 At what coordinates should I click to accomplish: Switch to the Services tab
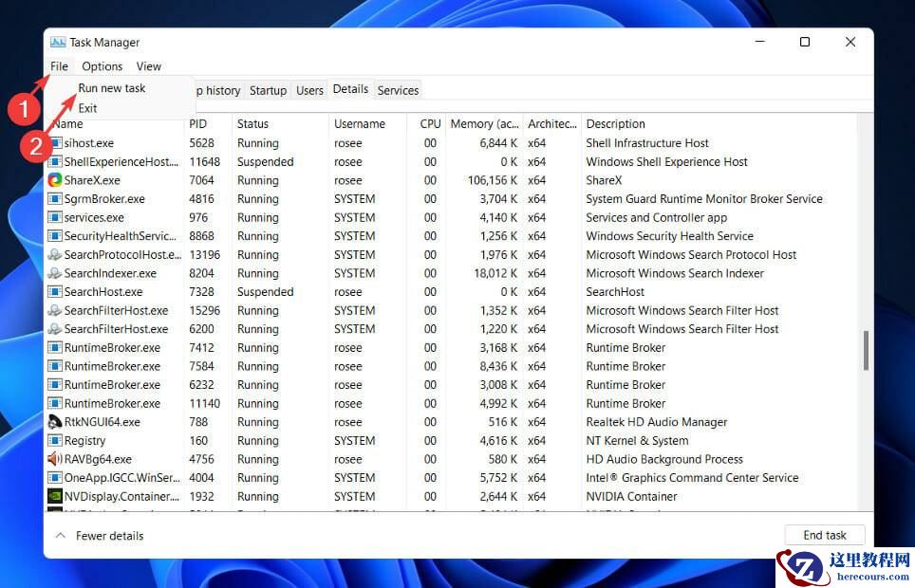(398, 90)
